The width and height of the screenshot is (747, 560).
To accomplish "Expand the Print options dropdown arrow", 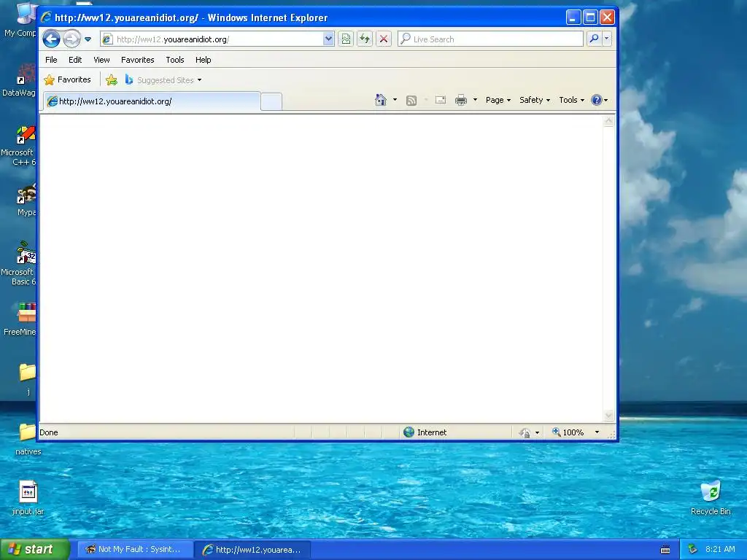I will tap(475, 100).
